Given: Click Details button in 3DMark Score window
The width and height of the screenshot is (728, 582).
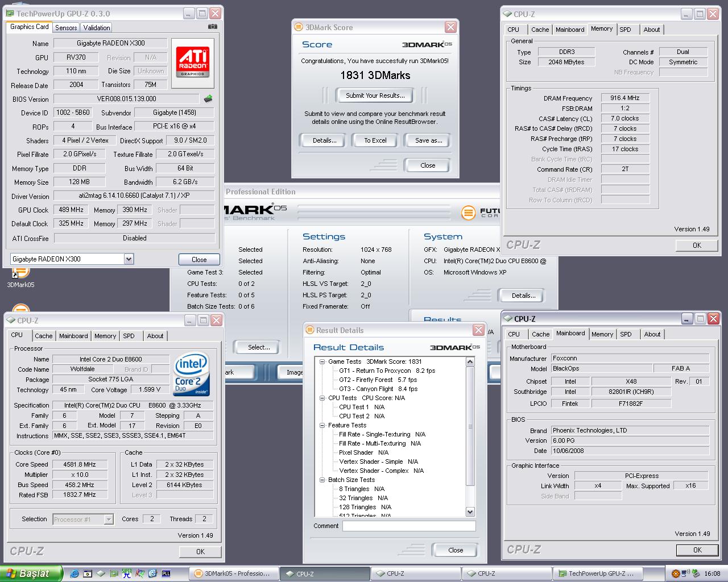Looking at the screenshot, I should coord(324,140).
